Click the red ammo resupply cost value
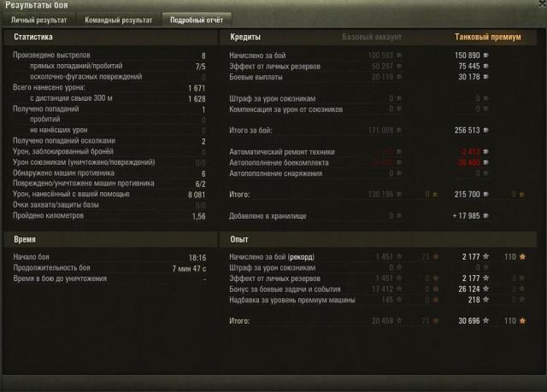 [468, 163]
